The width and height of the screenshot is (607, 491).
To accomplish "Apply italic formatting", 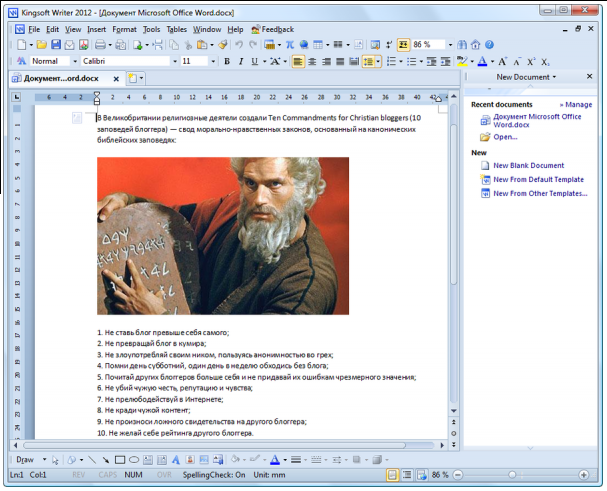I will coord(240,61).
